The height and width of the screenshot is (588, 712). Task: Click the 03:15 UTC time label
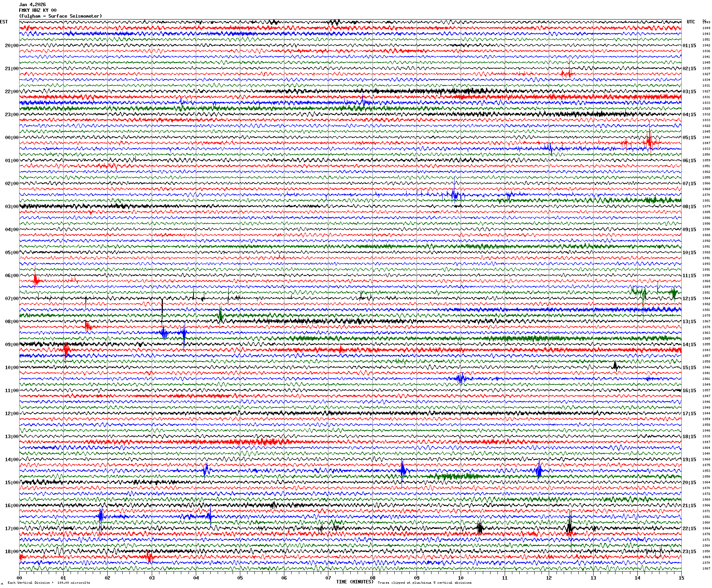(x=689, y=92)
